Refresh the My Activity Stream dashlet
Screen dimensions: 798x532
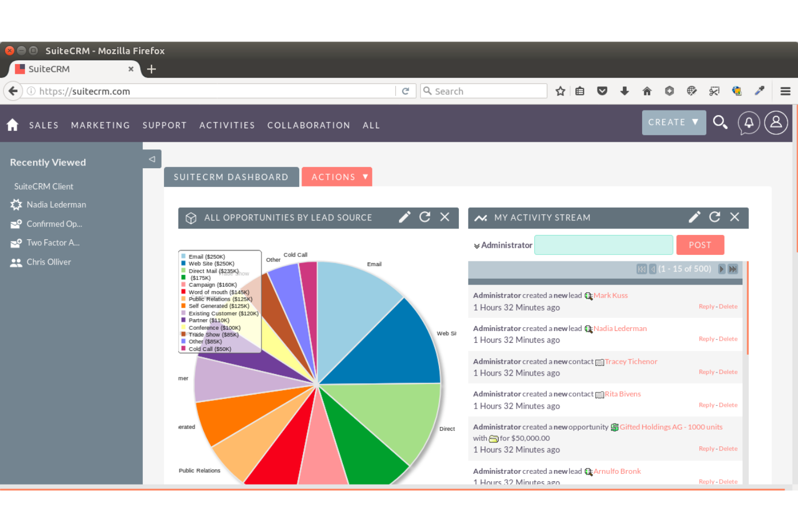pos(714,217)
